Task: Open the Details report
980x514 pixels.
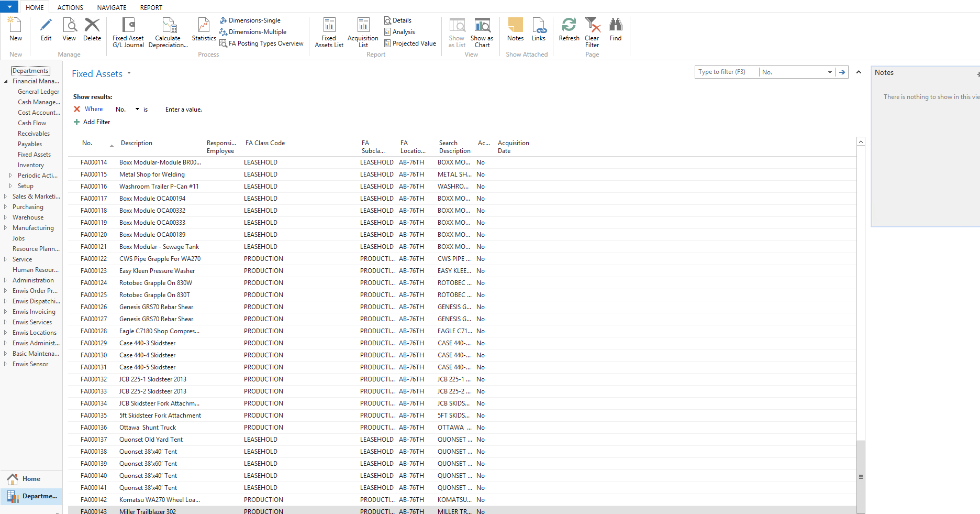Action: [398, 20]
